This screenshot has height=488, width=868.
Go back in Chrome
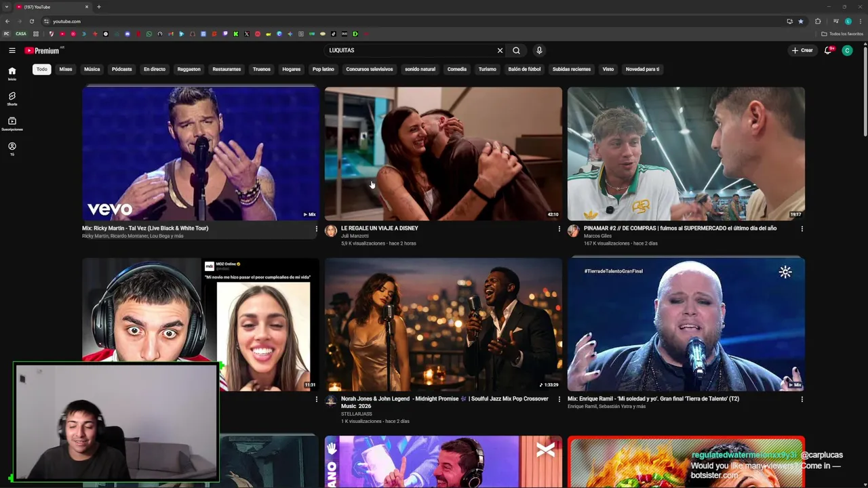click(7, 21)
